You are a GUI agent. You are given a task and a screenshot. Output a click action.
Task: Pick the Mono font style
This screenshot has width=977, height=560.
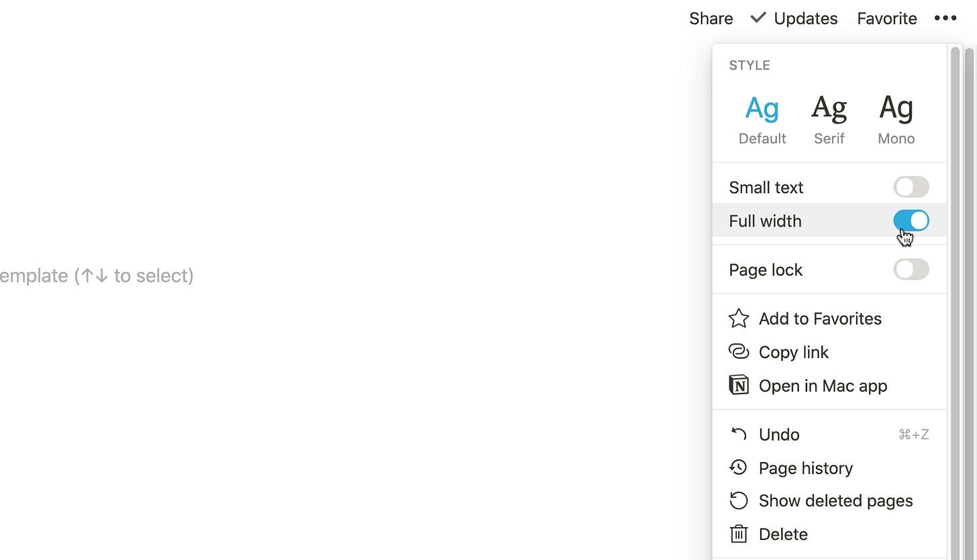(896, 119)
